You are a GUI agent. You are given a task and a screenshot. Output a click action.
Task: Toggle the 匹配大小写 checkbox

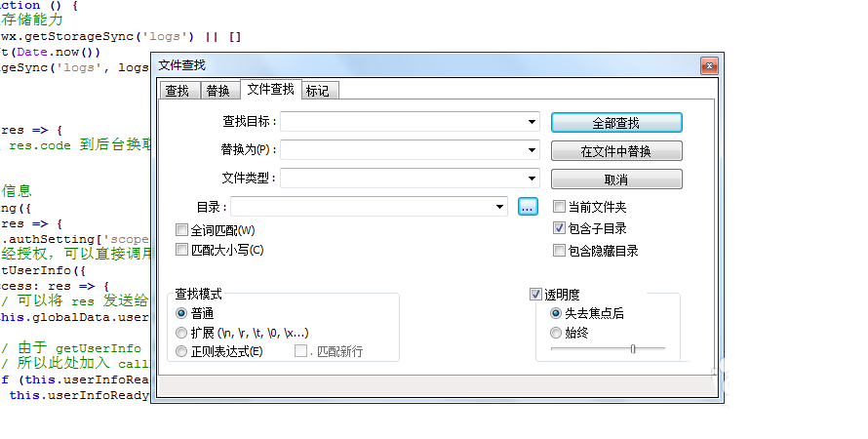click(x=181, y=250)
